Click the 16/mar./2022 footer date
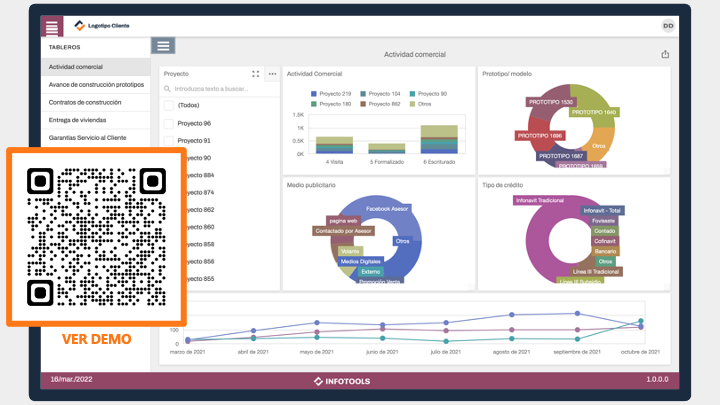 point(71,379)
